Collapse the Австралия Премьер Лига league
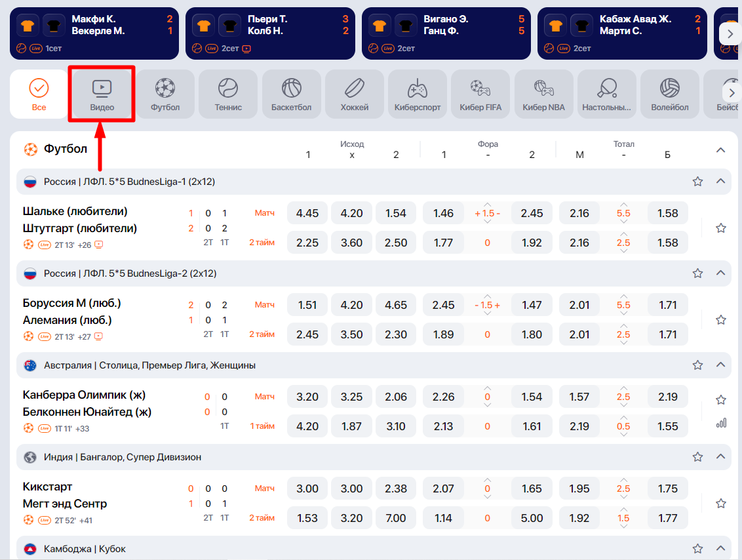742x560 pixels. (x=721, y=365)
